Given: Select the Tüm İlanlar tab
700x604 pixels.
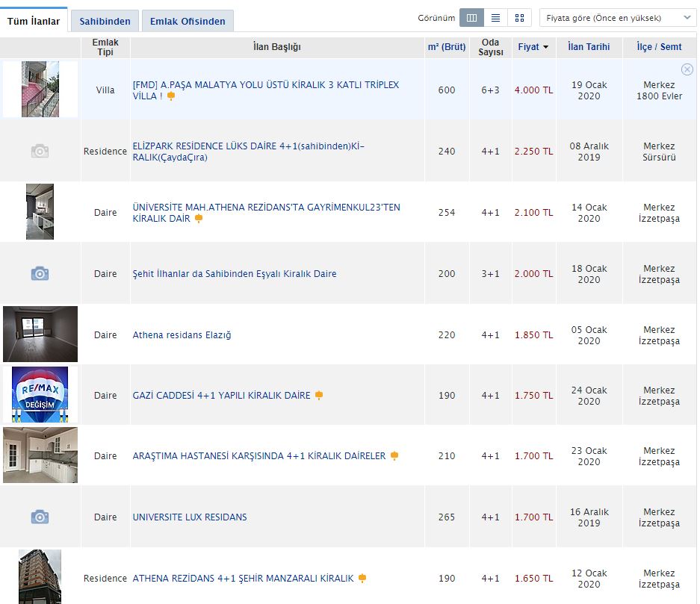Looking at the screenshot, I should click(x=34, y=22).
